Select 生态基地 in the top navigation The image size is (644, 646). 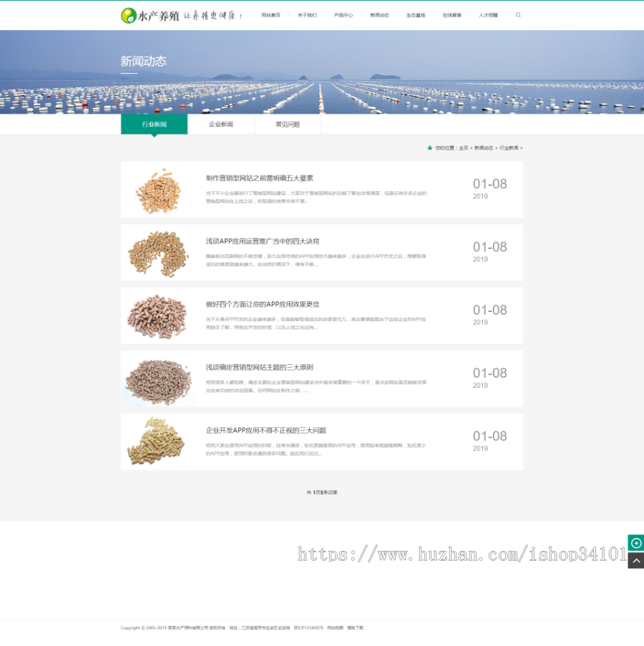coord(416,15)
